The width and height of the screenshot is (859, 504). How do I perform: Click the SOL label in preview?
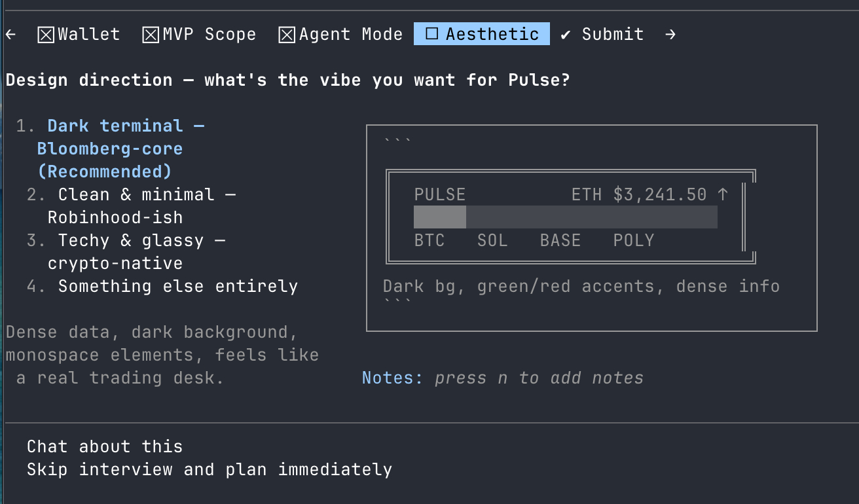click(x=492, y=240)
